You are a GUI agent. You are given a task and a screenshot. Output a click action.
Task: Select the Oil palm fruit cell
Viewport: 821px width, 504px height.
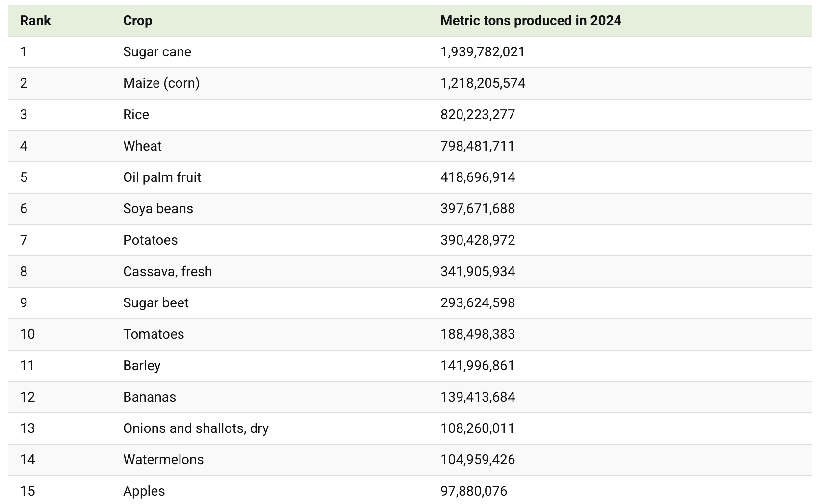[162, 177]
